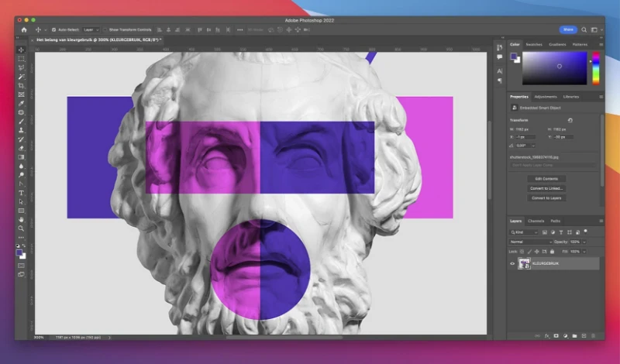Click the blue Share button
Screen dimensions: 620x364
568,29
